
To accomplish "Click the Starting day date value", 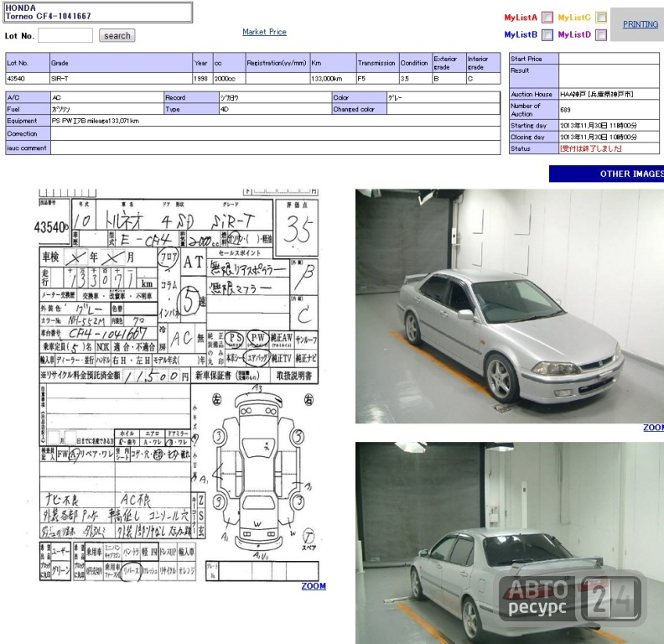I will (x=599, y=126).
